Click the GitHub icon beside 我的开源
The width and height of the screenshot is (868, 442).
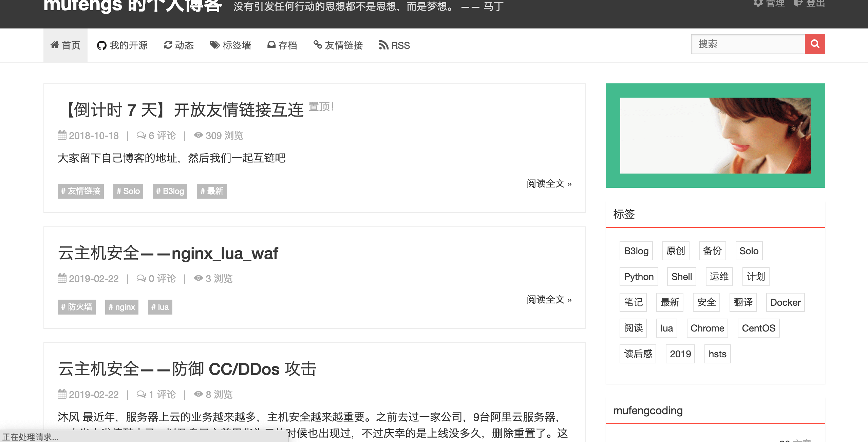point(101,45)
